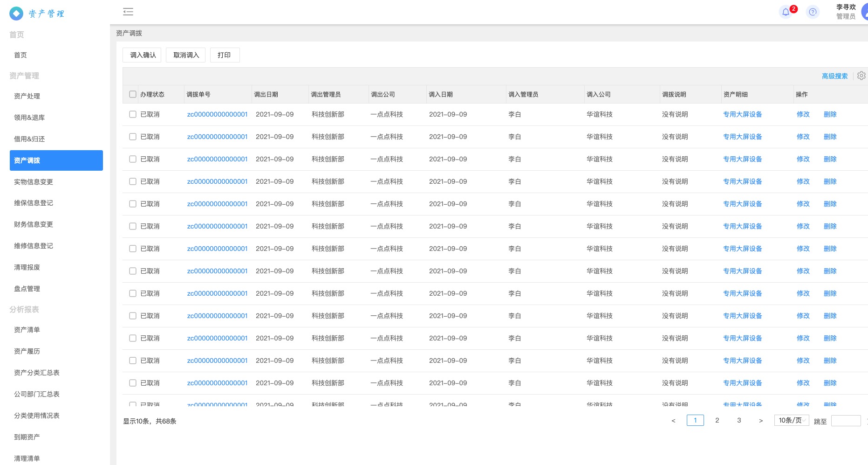Open the table column settings gear icon
Viewport: 868px width, 465px height.
(x=861, y=76)
